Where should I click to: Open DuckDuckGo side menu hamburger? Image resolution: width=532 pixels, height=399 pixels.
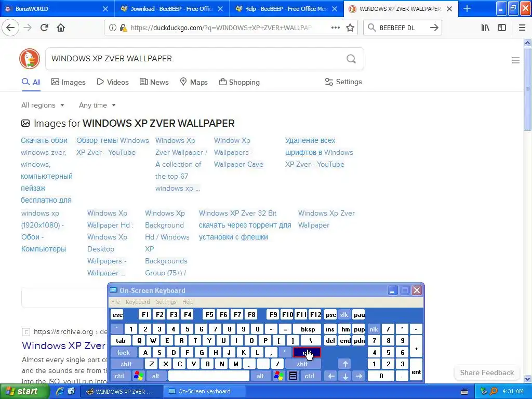(515, 60)
